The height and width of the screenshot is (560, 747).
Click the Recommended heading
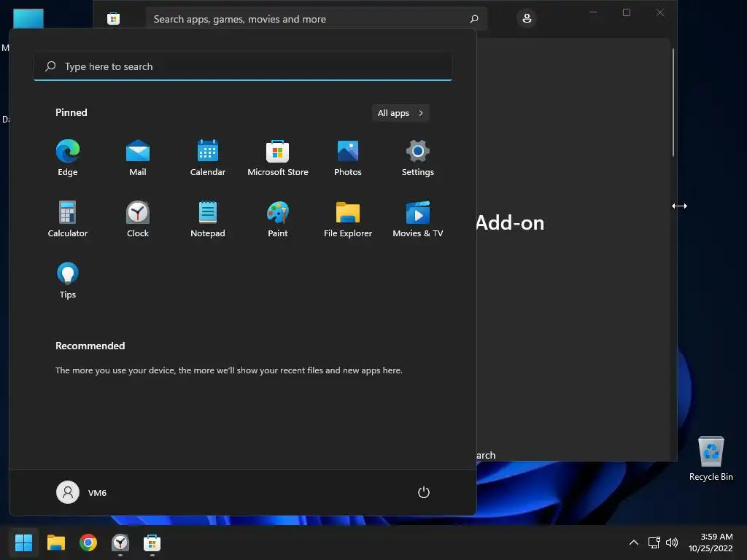pyautogui.click(x=90, y=346)
